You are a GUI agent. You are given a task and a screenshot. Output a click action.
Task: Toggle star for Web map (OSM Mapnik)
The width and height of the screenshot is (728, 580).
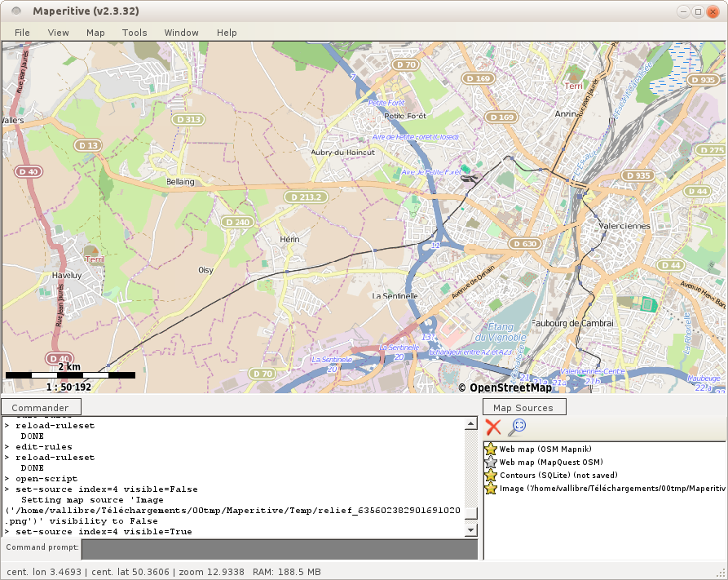point(491,449)
